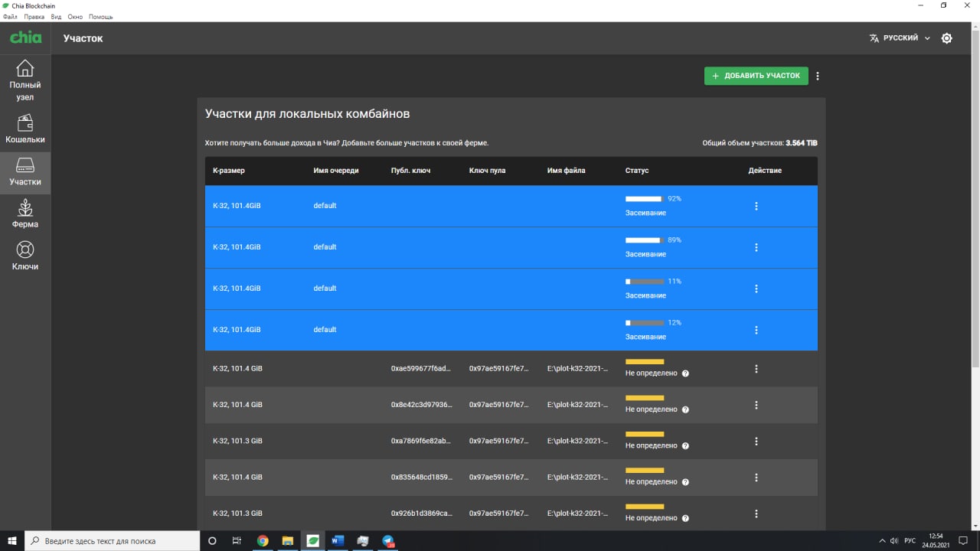Open the Полный узел (Full Node) section

(x=25, y=80)
